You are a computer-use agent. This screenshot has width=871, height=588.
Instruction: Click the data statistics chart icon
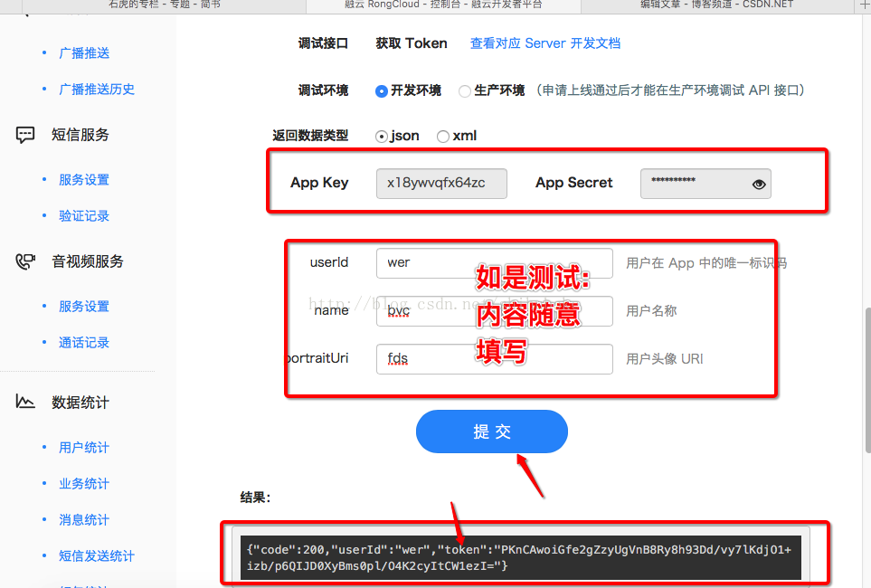pyautogui.click(x=25, y=402)
